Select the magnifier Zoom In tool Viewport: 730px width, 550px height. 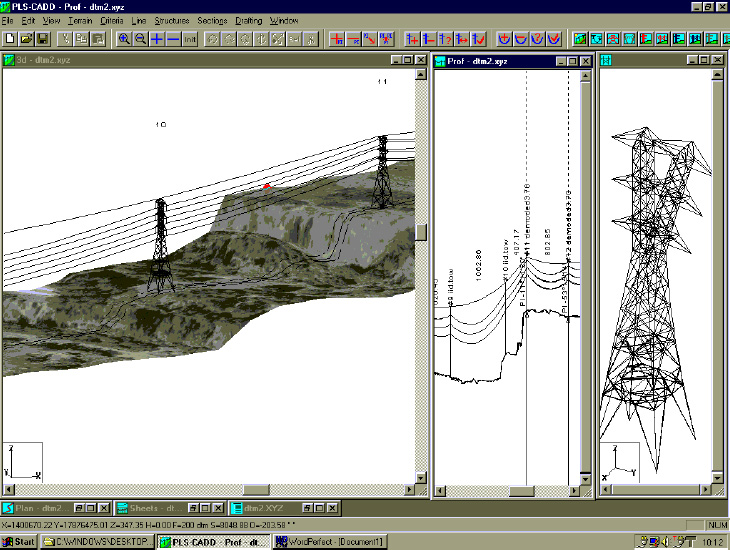(x=124, y=39)
